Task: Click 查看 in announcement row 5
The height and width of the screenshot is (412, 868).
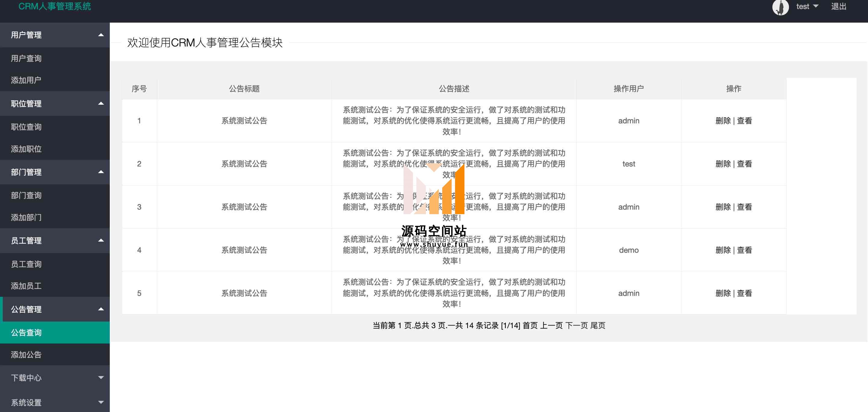Action: point(744,293)
